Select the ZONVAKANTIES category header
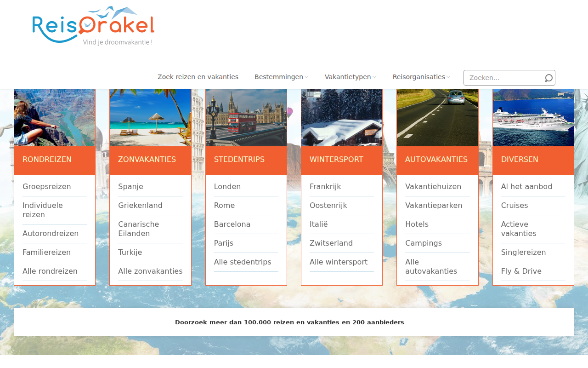 point(150,161)
